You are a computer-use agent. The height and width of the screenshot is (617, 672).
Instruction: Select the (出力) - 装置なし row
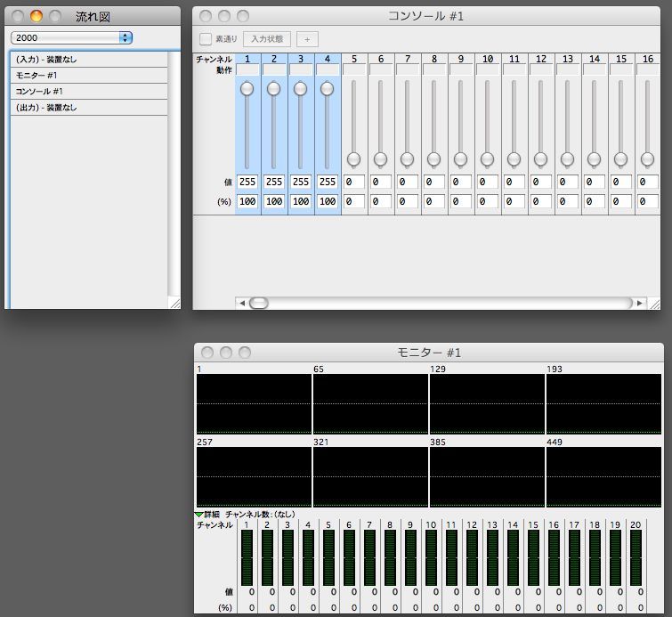click(89, 108)
